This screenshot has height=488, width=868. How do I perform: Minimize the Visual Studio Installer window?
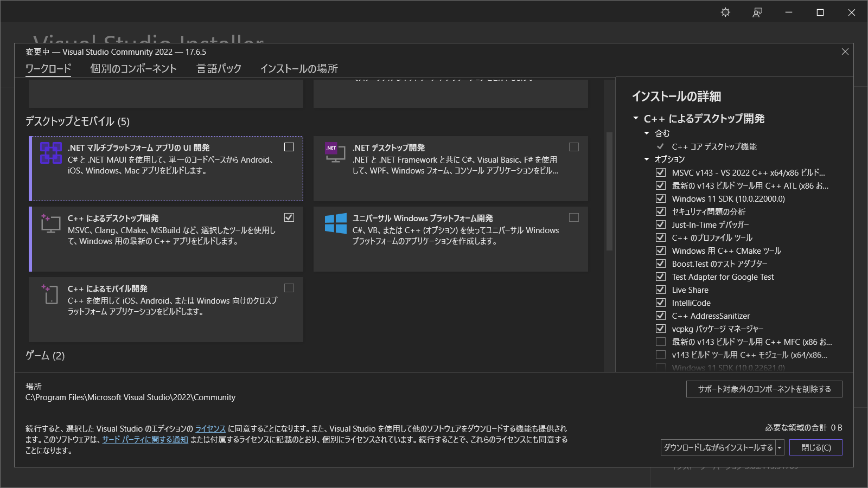click(x=789, y=12)
